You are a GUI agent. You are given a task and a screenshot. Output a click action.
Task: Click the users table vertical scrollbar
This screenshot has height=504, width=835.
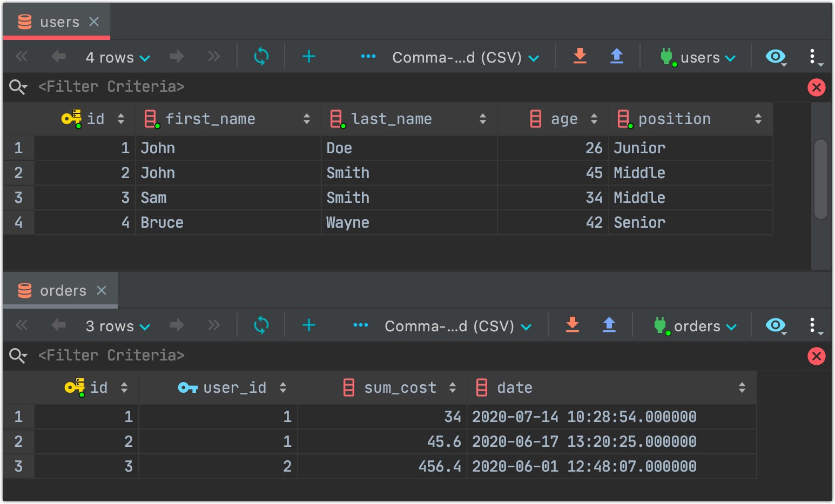click(x=821, y=179)
